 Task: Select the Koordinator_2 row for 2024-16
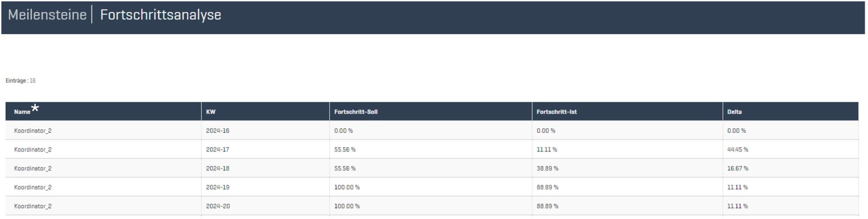pyautogui.click(x=33, y=130)
